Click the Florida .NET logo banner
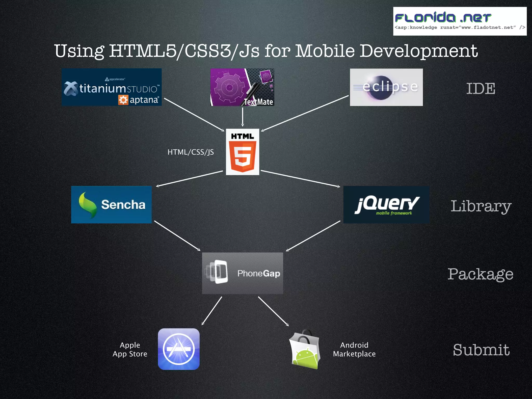The width and height of the screenshot is (532, 399). coord(460,21)
